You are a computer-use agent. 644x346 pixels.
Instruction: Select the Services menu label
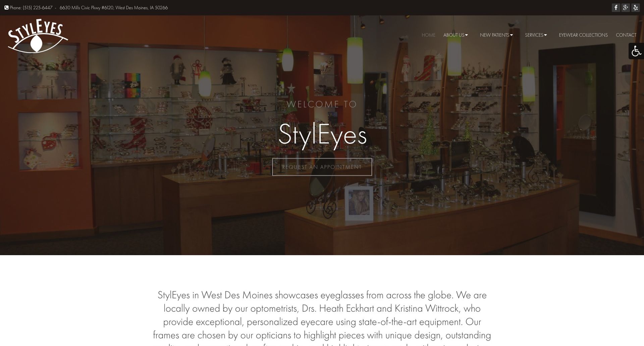pyautogui.click(x=534, y=35)
